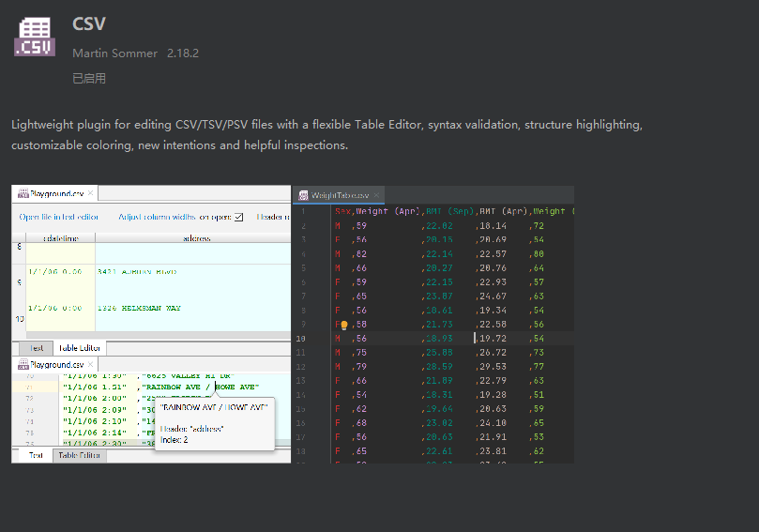Image resolution: width=759 pixels, height=532 pixels.
Task: Click the '"1/1/06 2:14"' datetime entry
Action: click(95, 433)
